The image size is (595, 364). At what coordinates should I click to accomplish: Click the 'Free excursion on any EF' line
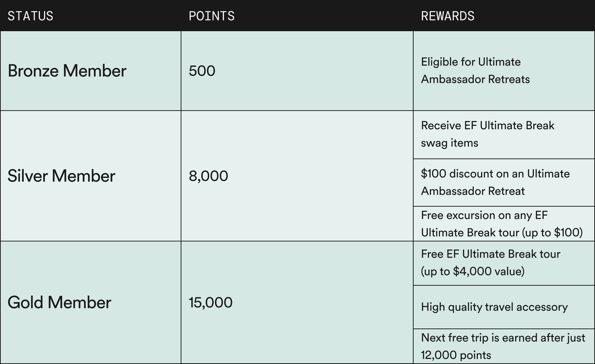tap(484, 215)
